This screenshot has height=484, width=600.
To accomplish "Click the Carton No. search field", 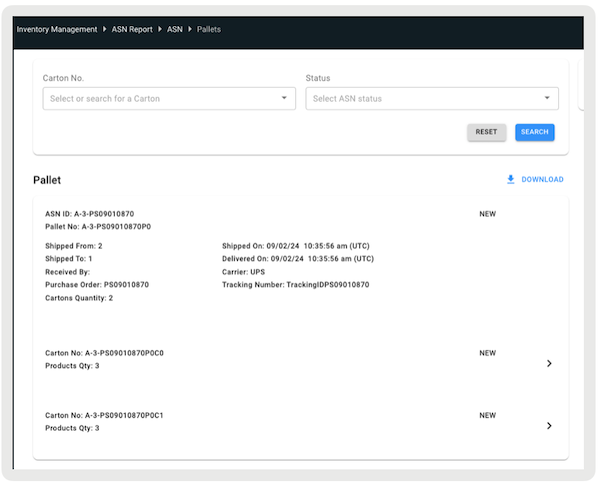I will 169,99.
